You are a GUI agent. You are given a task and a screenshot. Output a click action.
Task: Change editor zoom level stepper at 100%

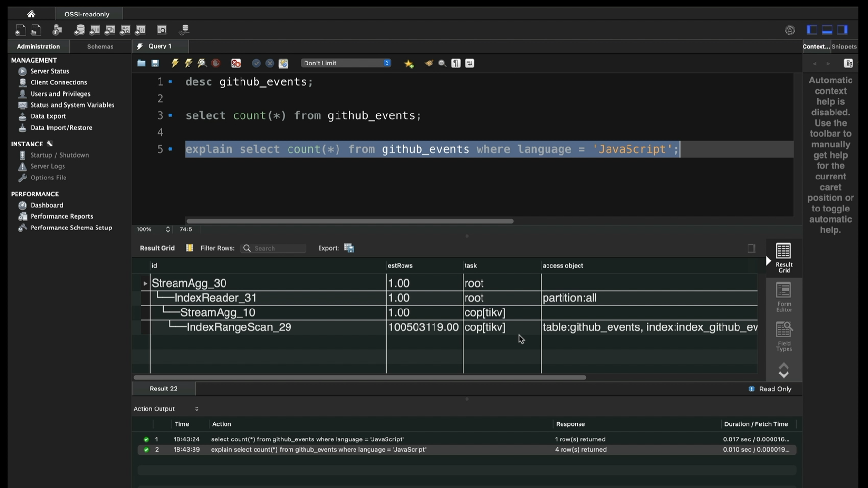[x=168, y=229]
